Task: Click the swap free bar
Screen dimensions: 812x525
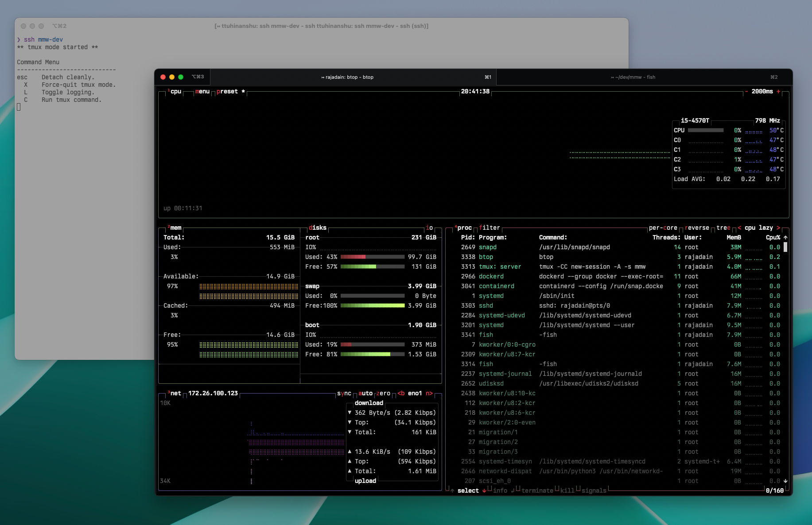Action: pyautogui.click(x=373, y=306)
